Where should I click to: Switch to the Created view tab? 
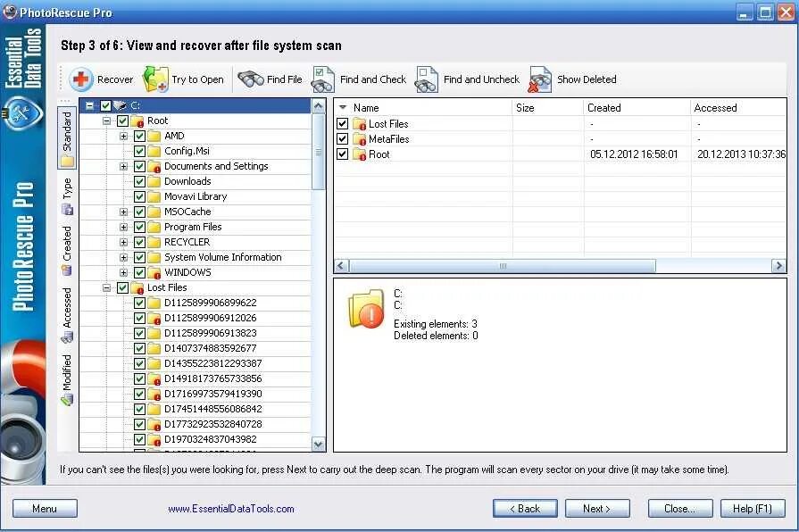coord(67,251)
